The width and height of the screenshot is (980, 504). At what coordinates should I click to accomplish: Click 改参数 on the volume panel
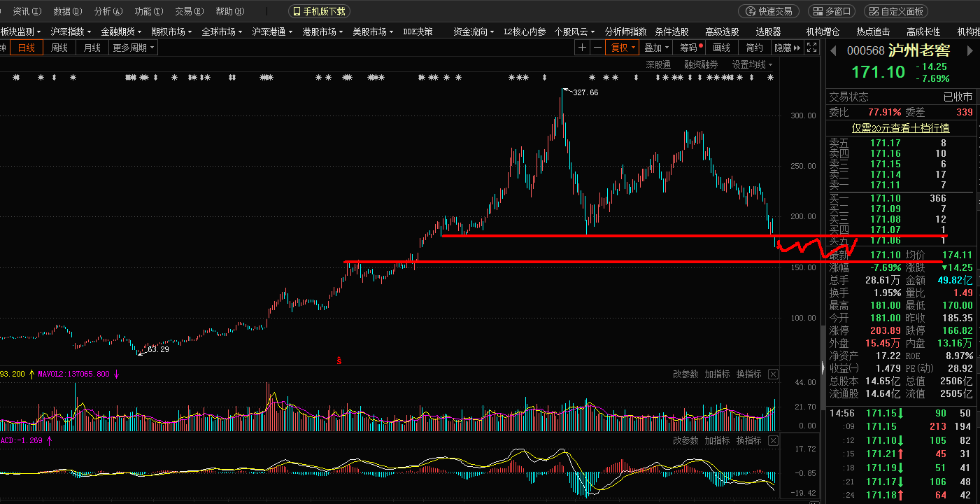686,374
